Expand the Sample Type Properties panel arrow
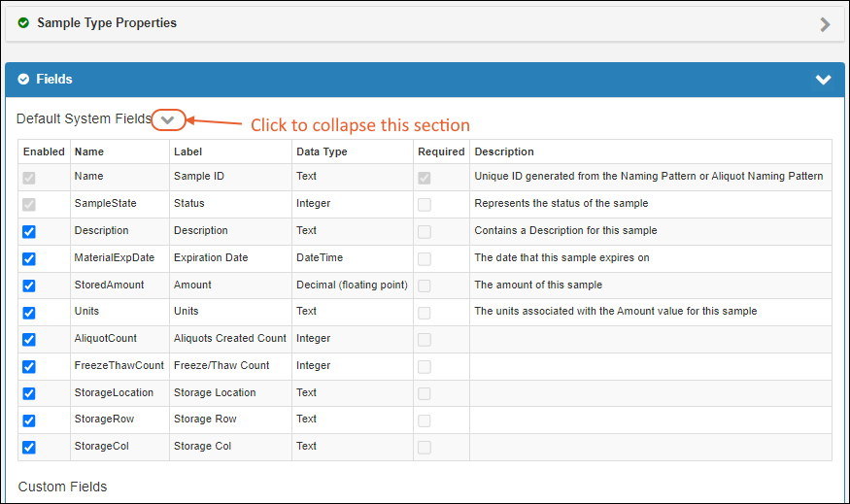 point(825,24)
